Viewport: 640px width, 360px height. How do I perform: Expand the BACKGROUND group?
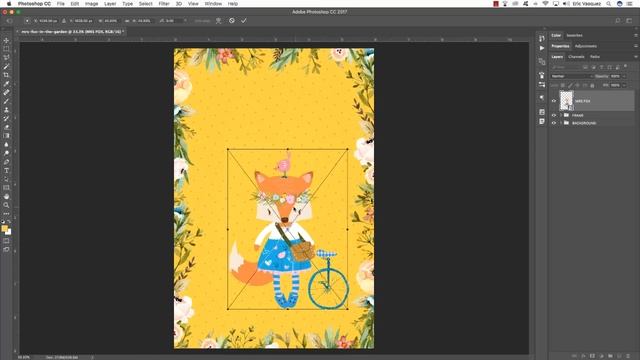click(x=561, y=123)
